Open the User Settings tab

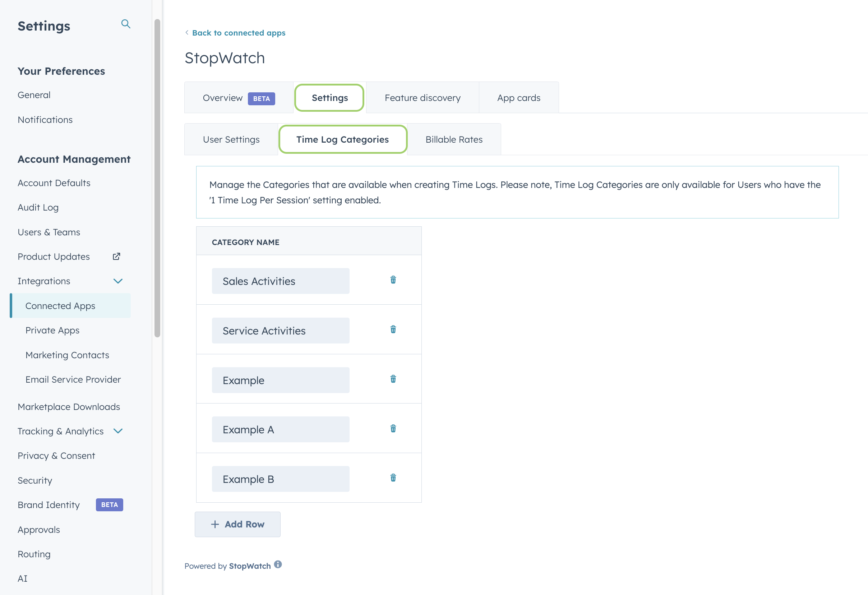(x=231, y=139)
